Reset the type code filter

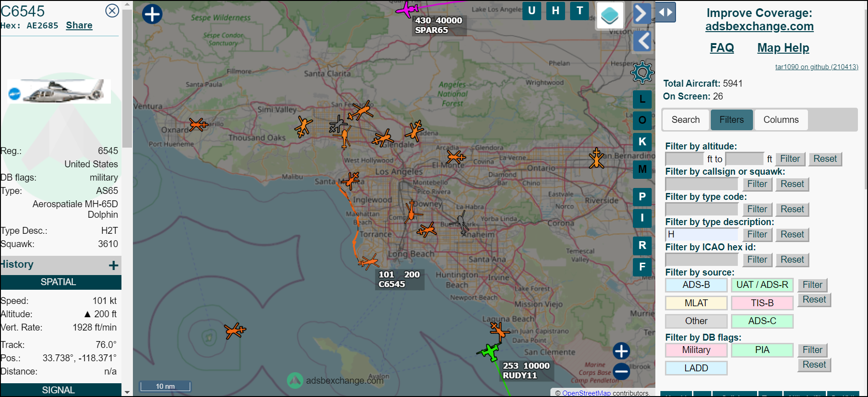click(x=792, y=210)
